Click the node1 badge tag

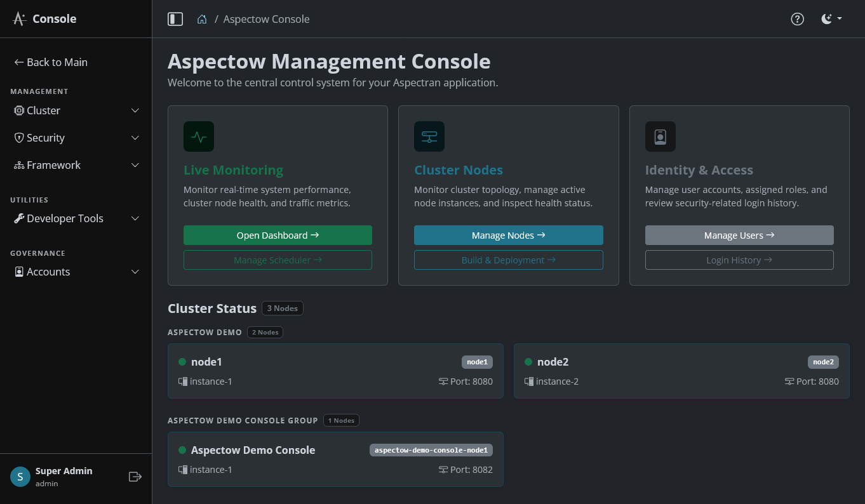pos(477,362)
